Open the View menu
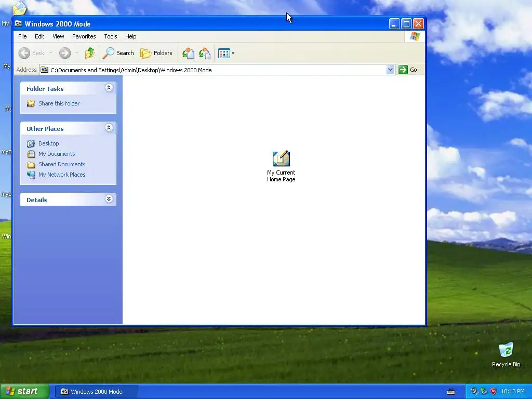Screen dimensions: 532x399 point(58,36)
